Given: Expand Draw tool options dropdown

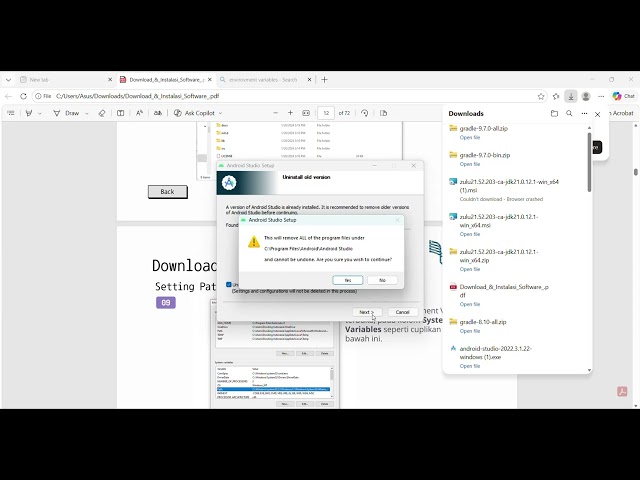Looking at the screenshot, I should coord(87,113).
